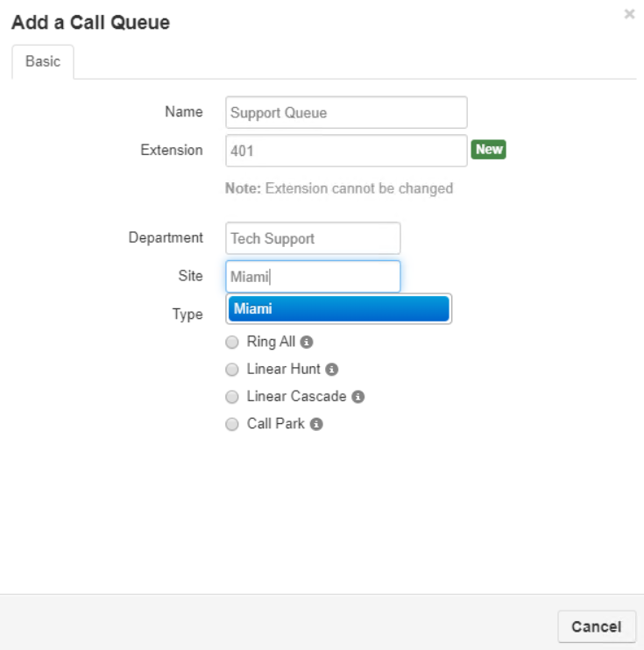This screenshot has height=650, width=644.
Task: Click the Extension field showing 401
Action: coord(346,151)
